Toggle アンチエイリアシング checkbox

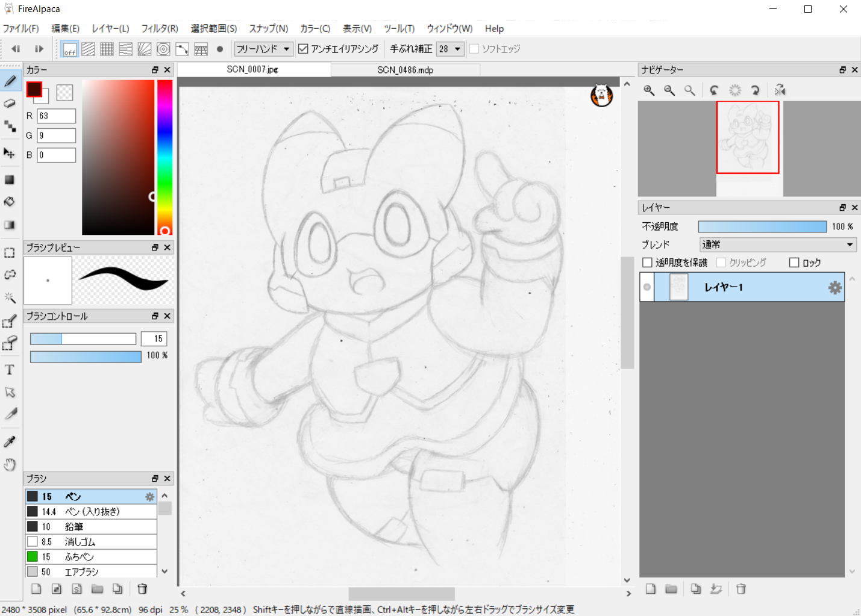coord(304,49)
